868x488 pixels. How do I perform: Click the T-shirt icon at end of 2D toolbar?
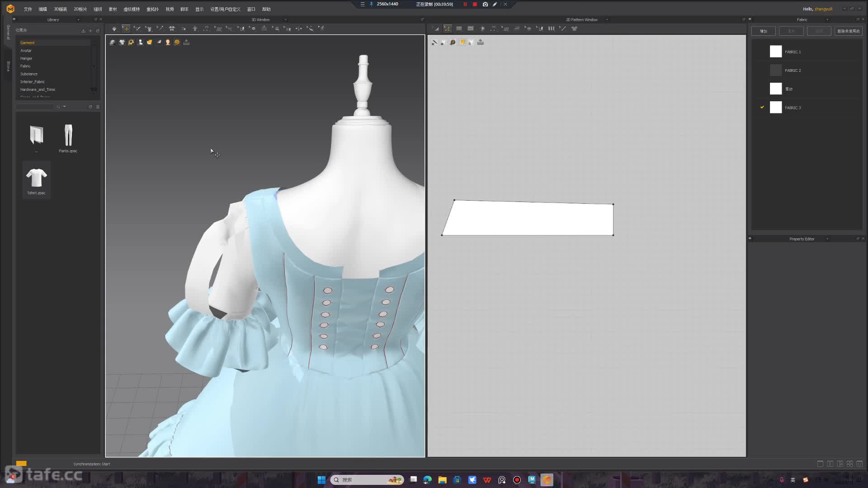575,28
